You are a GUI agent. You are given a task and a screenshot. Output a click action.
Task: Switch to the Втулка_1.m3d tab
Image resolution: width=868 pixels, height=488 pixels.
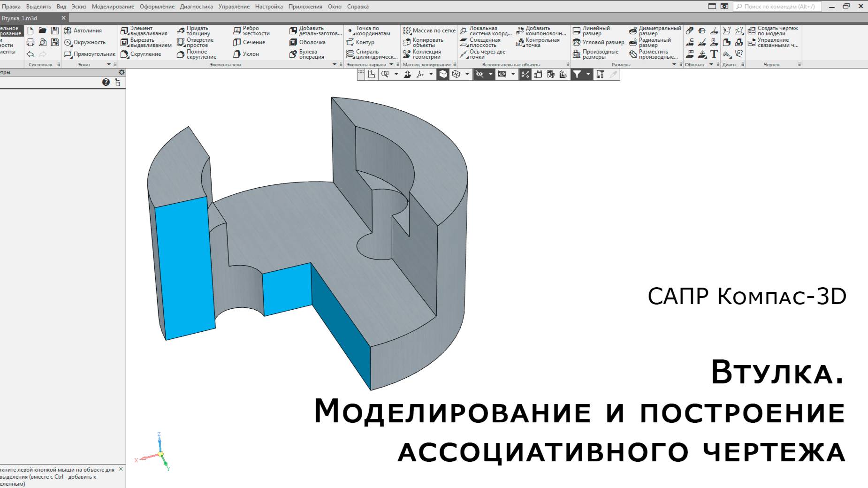pyautogui.click(x=28, y=19)
